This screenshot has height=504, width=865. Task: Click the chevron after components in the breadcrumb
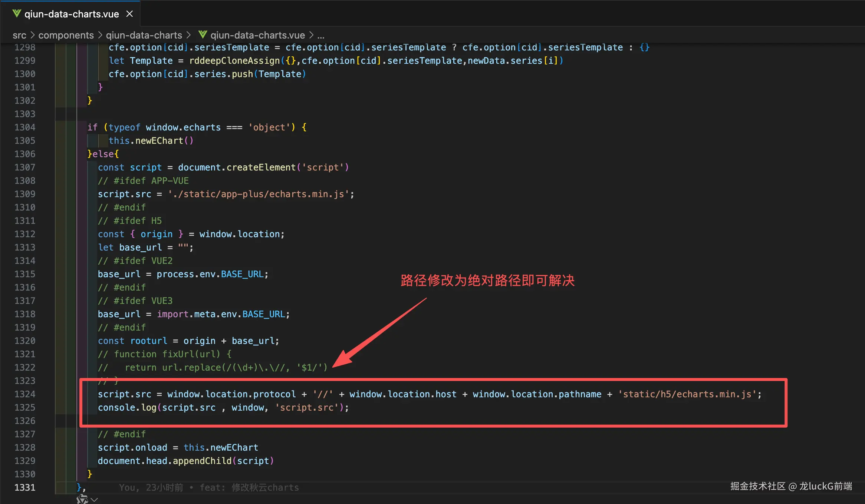tap(100, 35)
